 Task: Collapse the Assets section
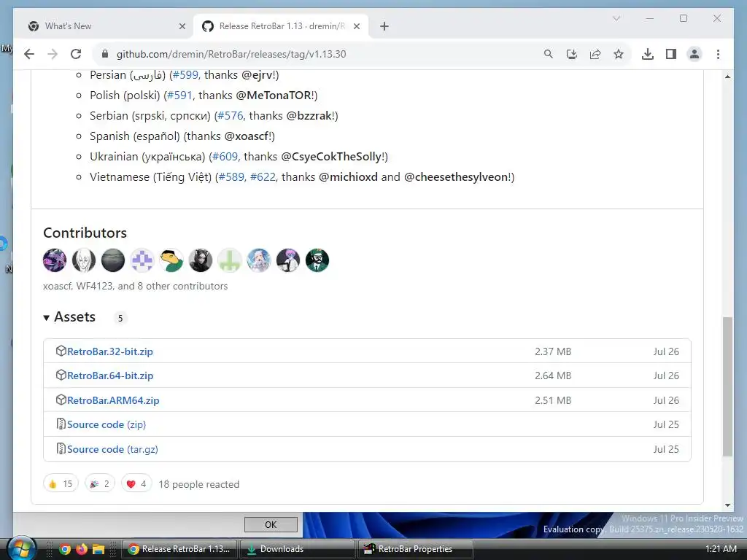69,317
